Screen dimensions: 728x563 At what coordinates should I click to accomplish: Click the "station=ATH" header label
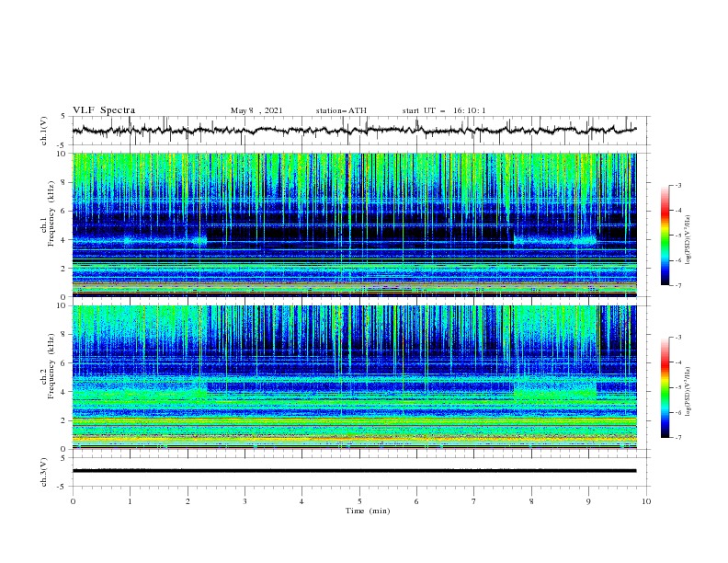(x=341, y=110)
